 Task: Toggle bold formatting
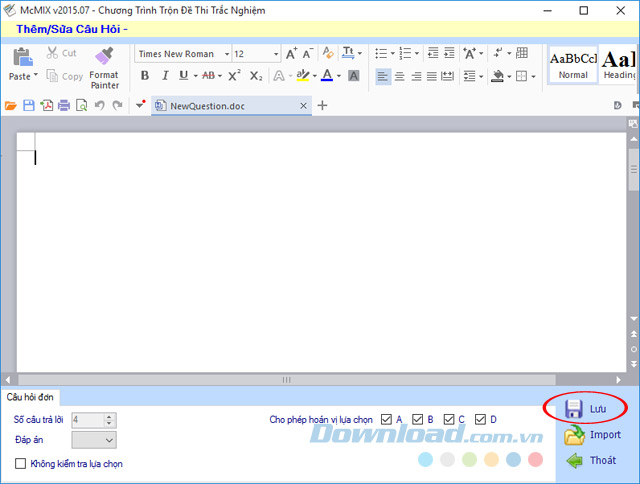tap(144, 76)
